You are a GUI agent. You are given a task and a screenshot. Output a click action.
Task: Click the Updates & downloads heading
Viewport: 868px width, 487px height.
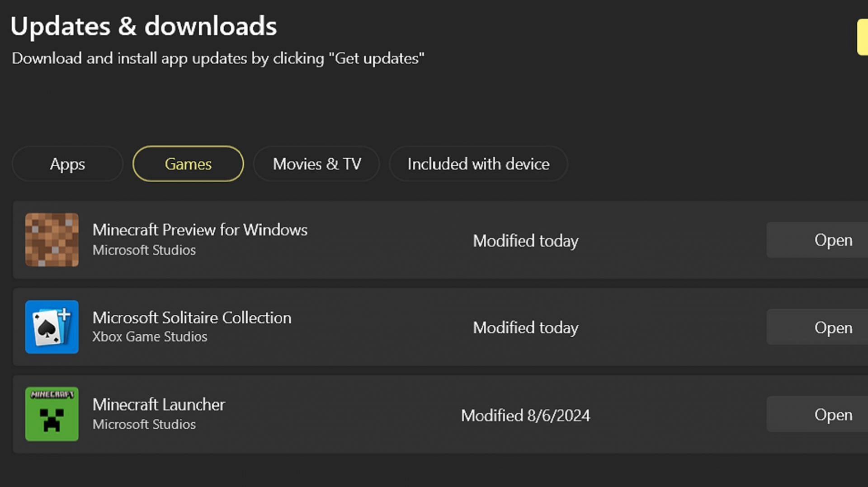click(x=143, y=26)
